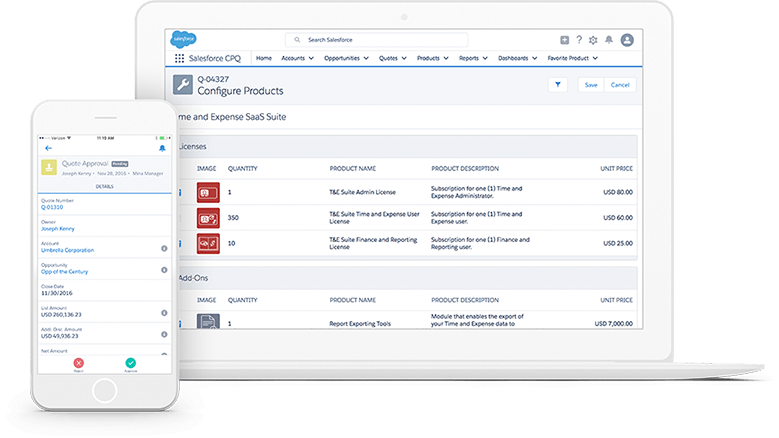Tap the info icon next to Umbrella Corporation
The image size is (779, 438).
(x=164, y=248)
